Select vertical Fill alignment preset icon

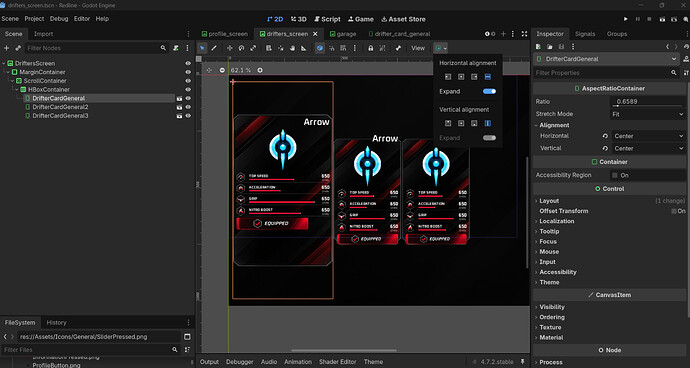[488, 123]
